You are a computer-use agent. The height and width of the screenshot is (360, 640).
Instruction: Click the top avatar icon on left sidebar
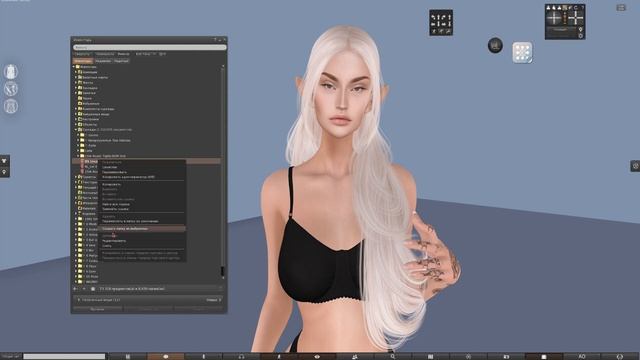point(11,72)
